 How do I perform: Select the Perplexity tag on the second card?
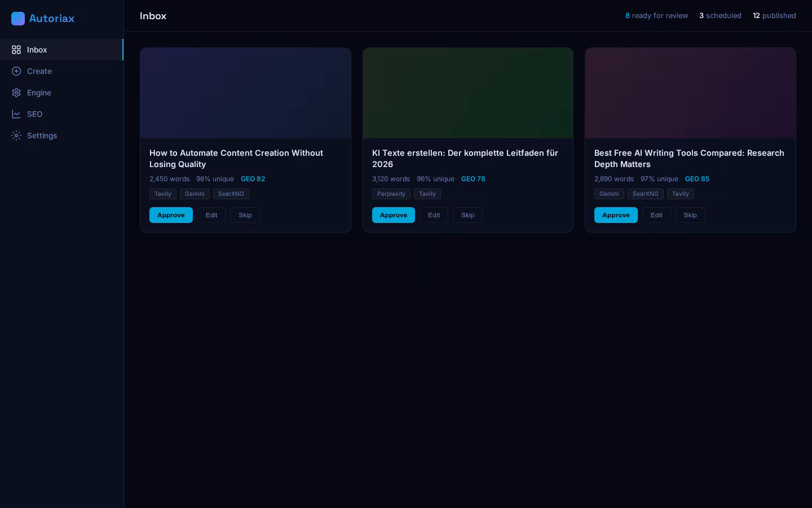(x=391, y=194)
